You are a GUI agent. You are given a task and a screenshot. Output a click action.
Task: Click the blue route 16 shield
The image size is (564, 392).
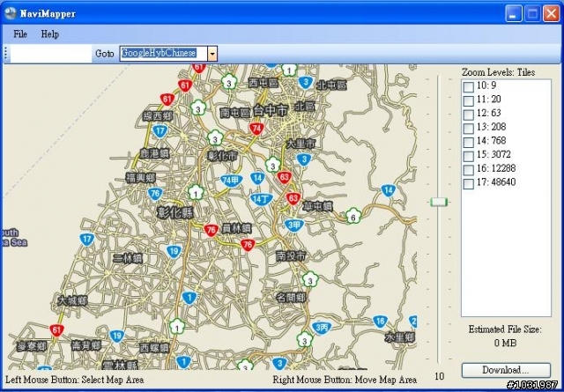(380, 322)
